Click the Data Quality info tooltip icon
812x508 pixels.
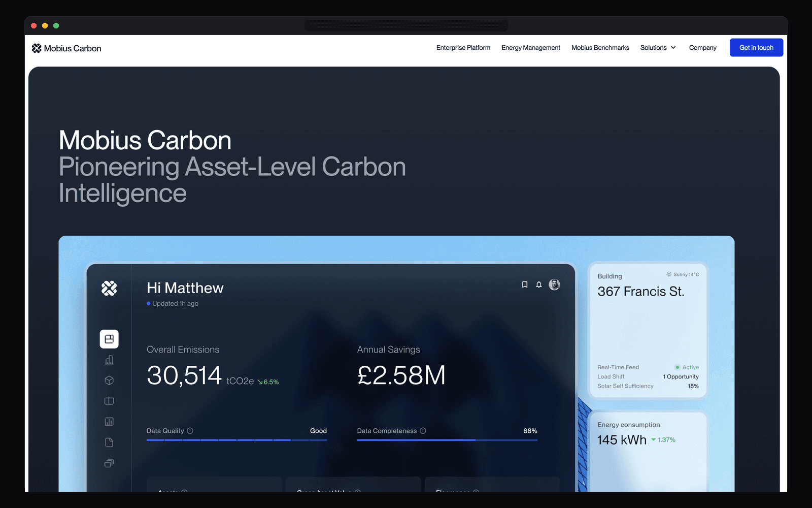190,431
